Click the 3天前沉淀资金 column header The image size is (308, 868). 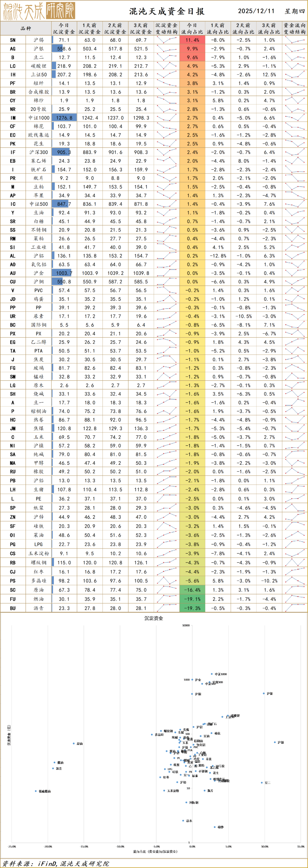[x=141, y=28]
